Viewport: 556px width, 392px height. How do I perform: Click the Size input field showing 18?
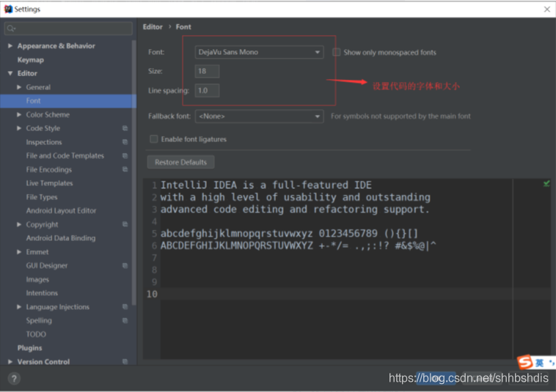pyautogui.click(x=207, y=71)
